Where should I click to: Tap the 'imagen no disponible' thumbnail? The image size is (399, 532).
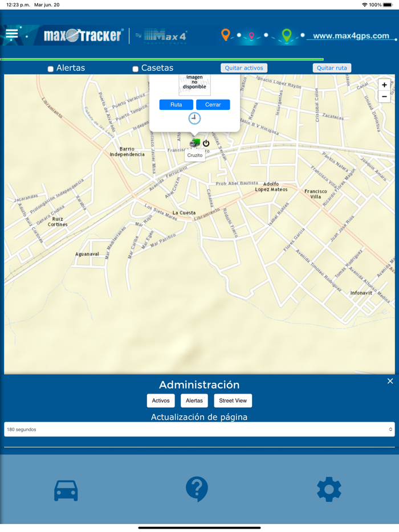[x=194, y=84]
